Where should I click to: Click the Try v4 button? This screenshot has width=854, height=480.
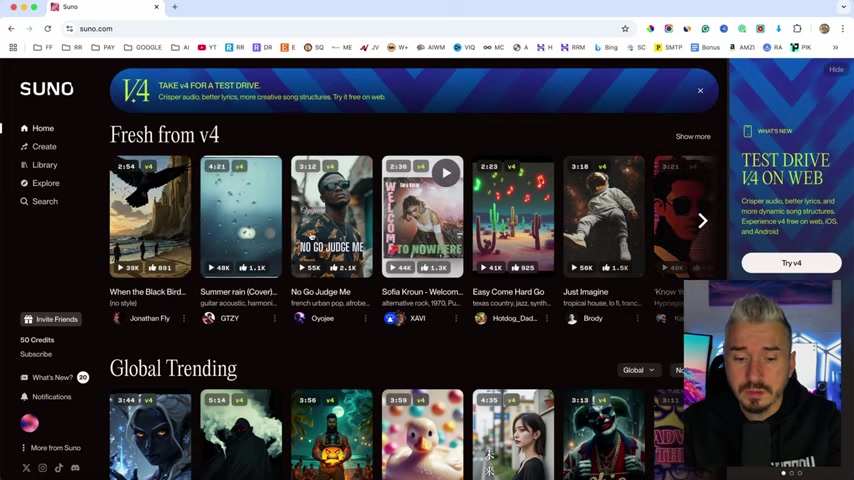click(791, 263)
